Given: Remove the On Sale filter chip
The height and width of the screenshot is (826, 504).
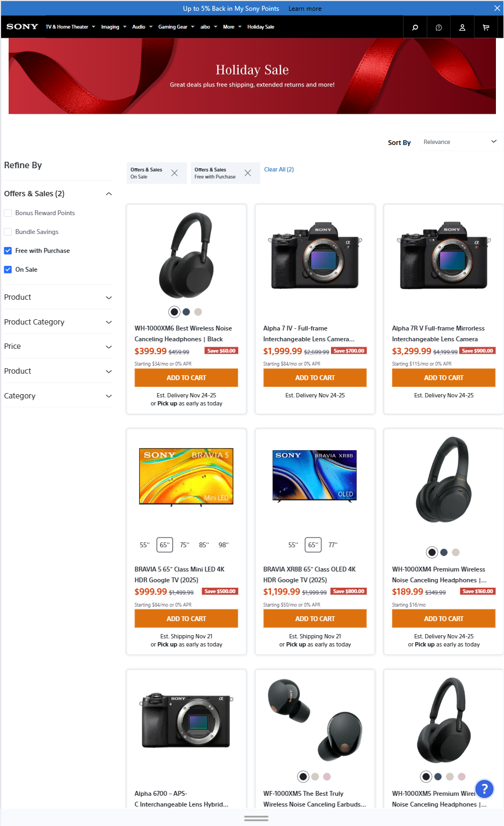Looking at the screenshot, I should (x=174, y=173).
